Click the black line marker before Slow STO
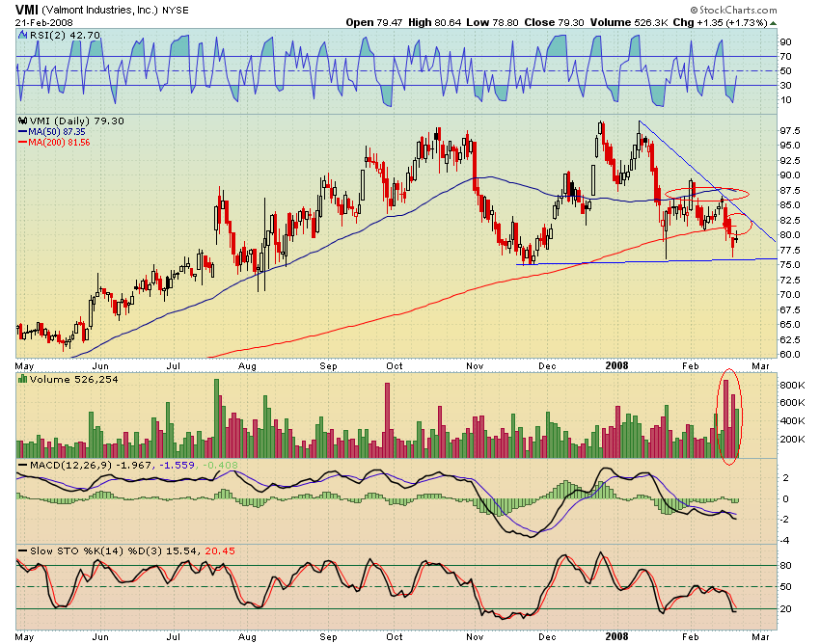 point(22,550)
